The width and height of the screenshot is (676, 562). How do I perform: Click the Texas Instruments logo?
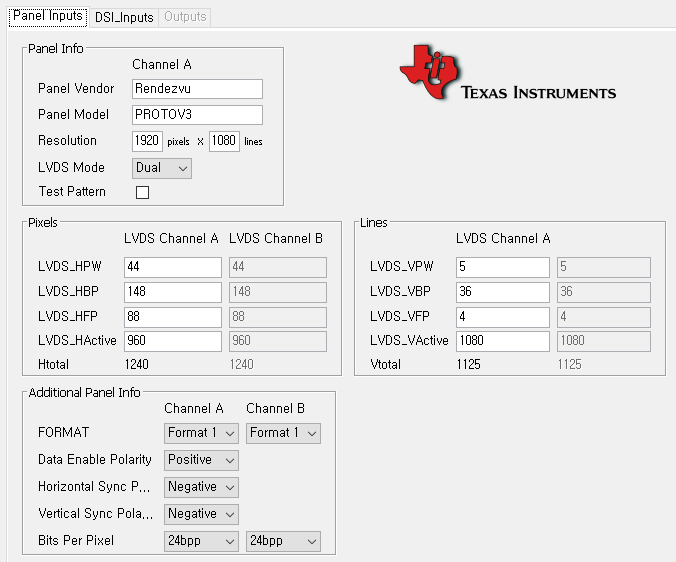click(507, 73)
